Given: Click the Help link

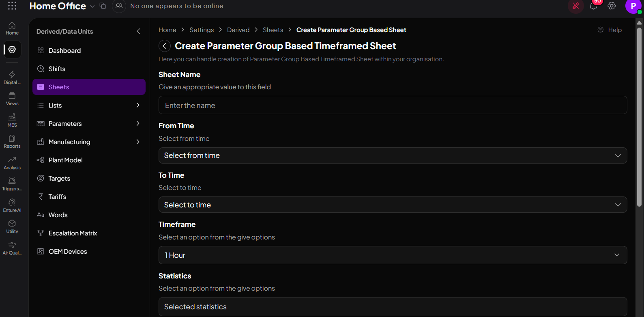Looking at the screenshot, I should (x=610, y=30).
